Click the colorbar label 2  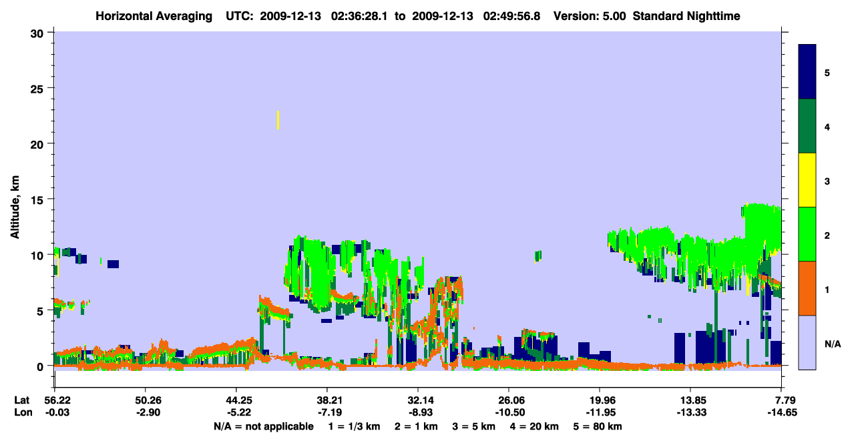[827, 235]
